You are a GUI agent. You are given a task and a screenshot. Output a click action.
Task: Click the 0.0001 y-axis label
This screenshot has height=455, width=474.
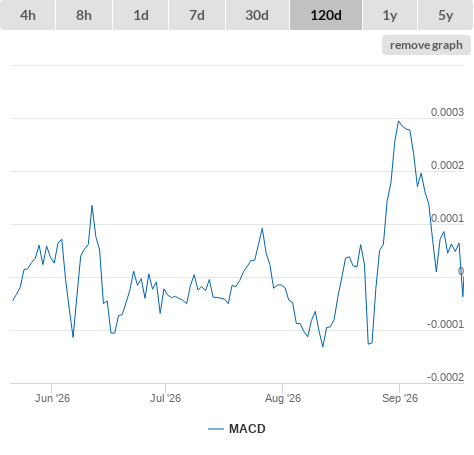point(447,218)
